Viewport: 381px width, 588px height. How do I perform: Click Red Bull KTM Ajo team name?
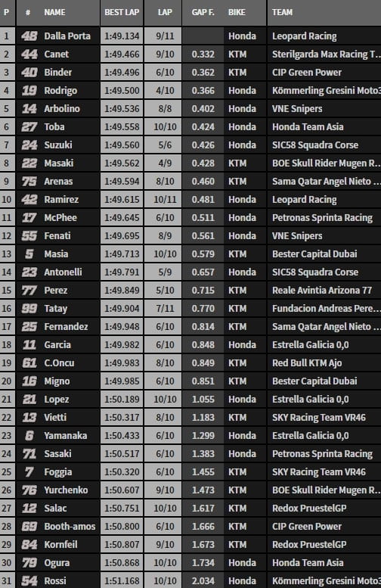point(307,363)
